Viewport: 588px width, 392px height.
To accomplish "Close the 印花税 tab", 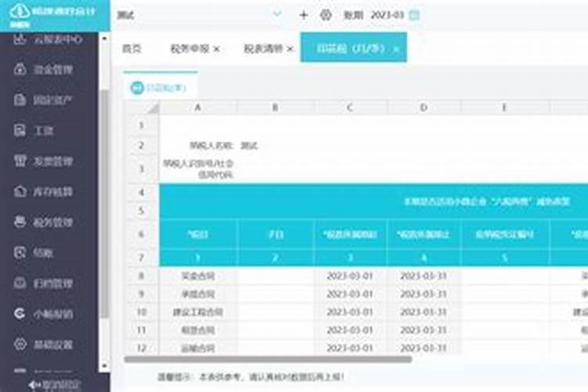I will point(396,49).
